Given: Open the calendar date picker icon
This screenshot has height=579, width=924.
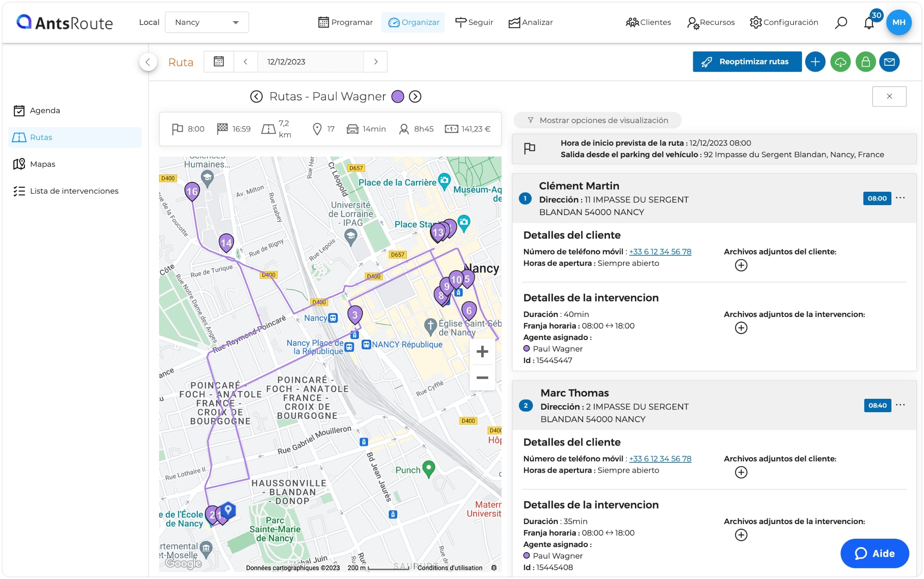Looking at the screenshot, I should (219, 61).
